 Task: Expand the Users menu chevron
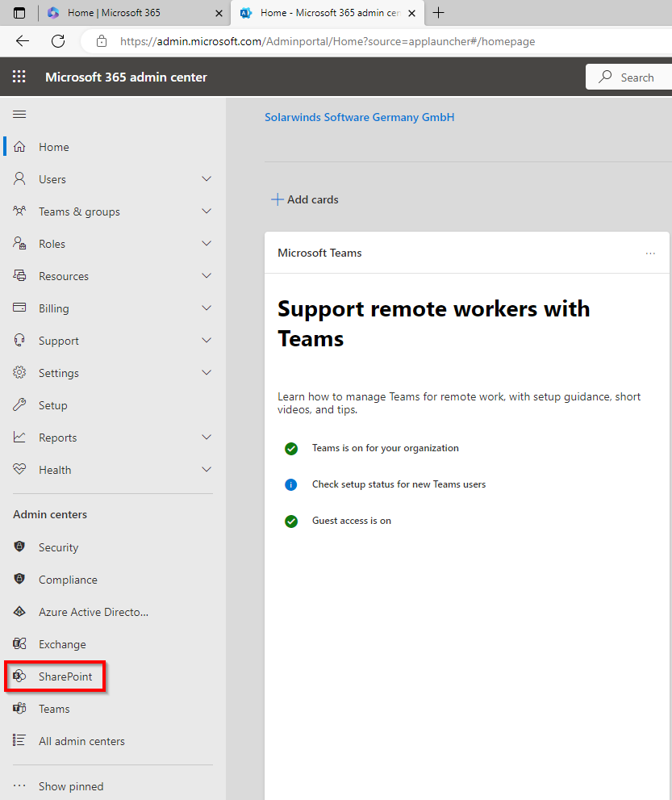tap(207, 179)
